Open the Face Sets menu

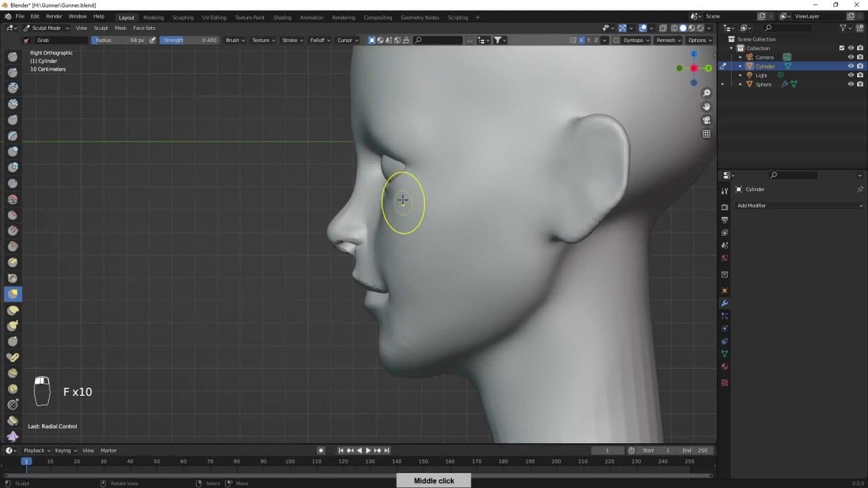[x=144, y=28]
